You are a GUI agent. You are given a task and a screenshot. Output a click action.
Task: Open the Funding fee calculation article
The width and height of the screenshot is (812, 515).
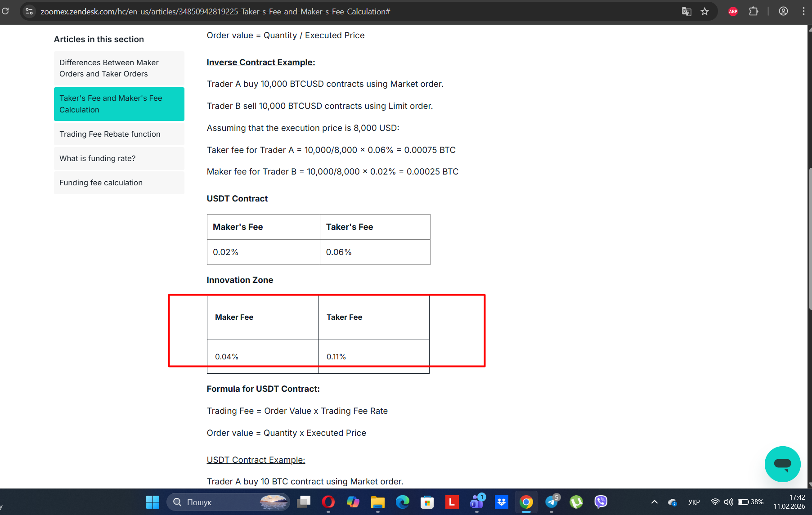click(x=119, y=183)
